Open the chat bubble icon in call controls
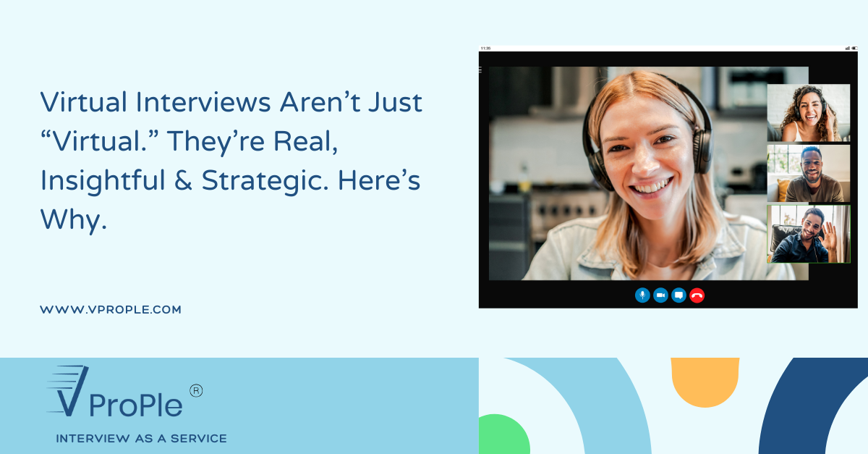Screen dimensions: 868x454 coord(678,295)
